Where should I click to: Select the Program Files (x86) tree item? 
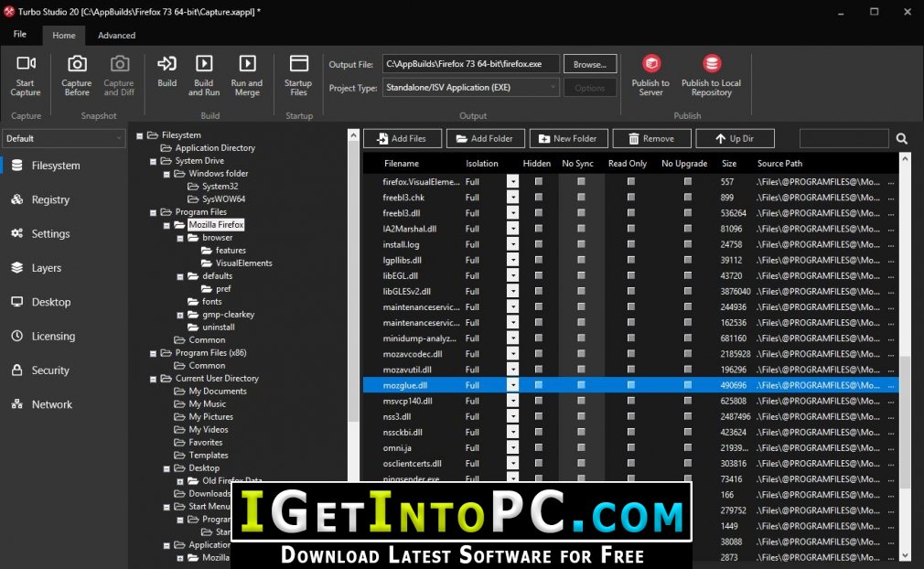click(210, 353)
